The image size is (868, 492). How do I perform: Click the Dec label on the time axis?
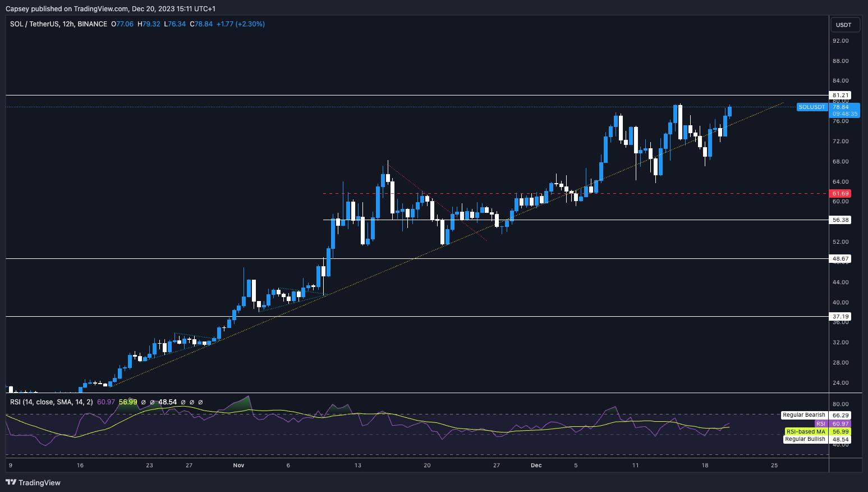(536, 466)
